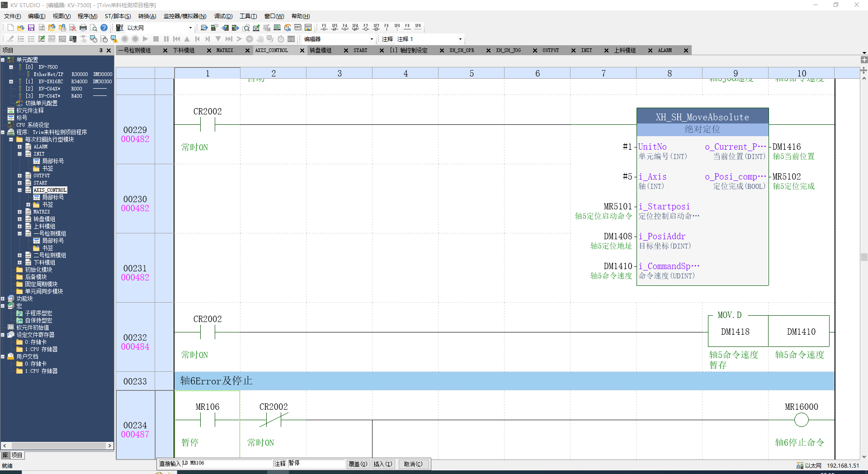868x474 pixels.
Task: Close the MATRIX tab
Action: click(x=248, y=51)
